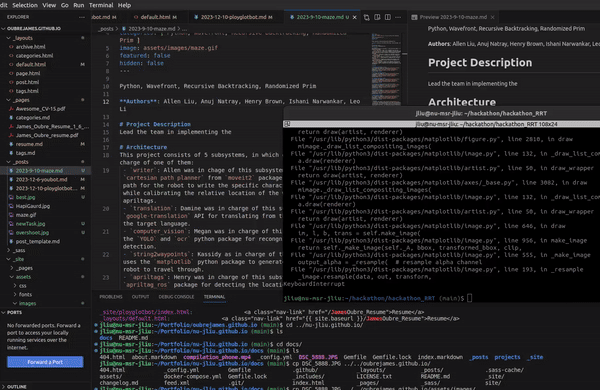Collapse the _posts folder
This screenshot has width=600, height=390.
[x=8, y=162]
